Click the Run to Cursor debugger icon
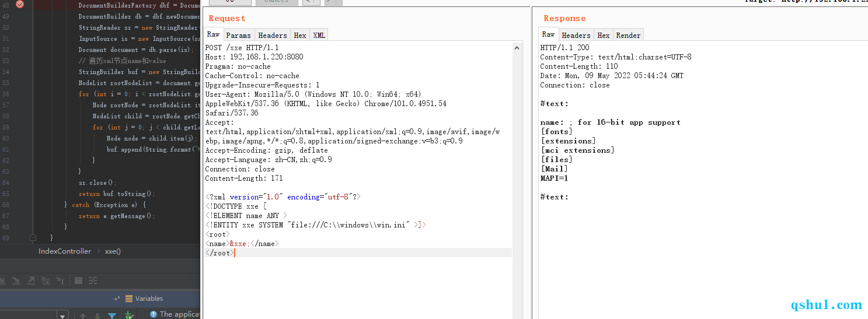868x319 pixels. click(60, 281)
